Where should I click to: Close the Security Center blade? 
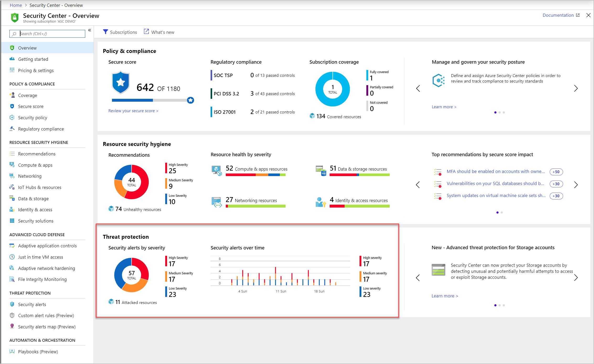[588, 15]
